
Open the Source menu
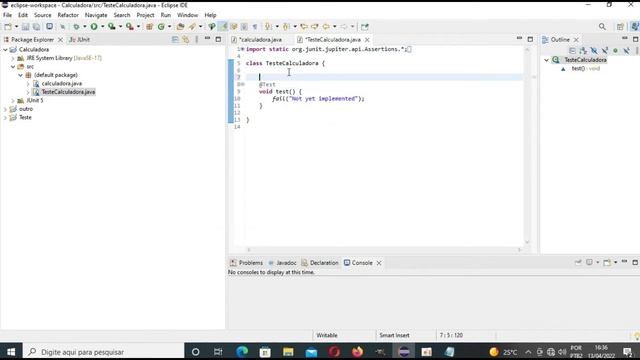coord(42,15)
